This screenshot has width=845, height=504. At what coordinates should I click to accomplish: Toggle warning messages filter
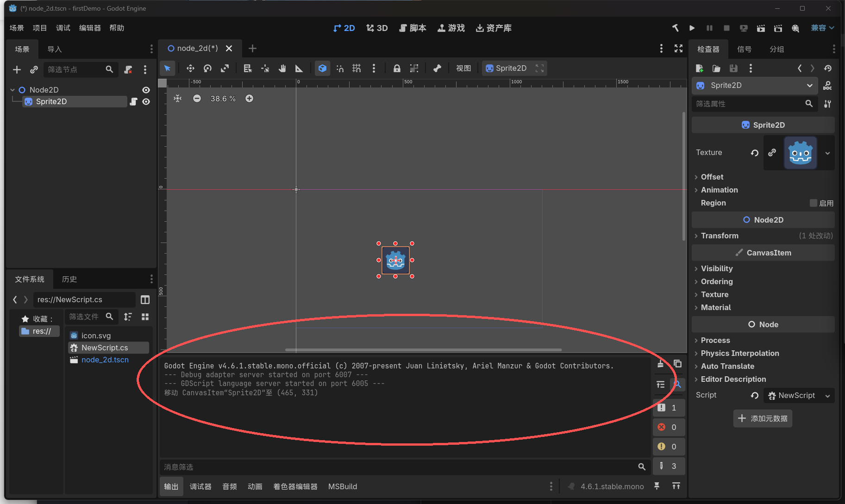click(669, 447)
